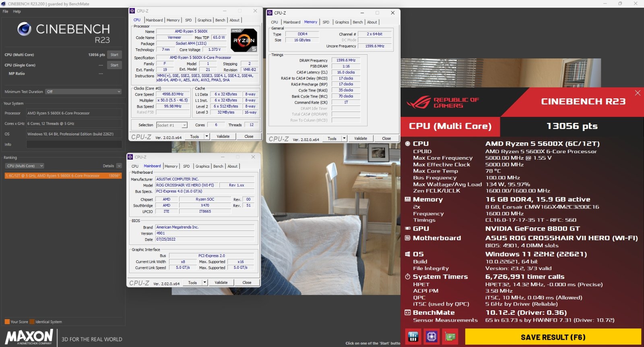Click the Ryzen 5 logo in CPU-Z
644x347 pixels.
(x=244, y=40)
